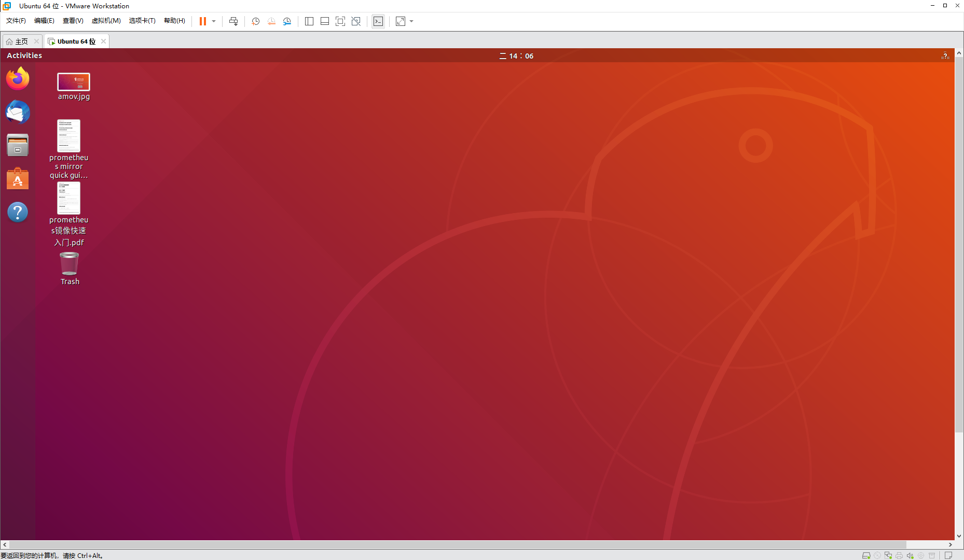Toggle the console view button
Screen dimensions: 964x560
coord(378,21)
